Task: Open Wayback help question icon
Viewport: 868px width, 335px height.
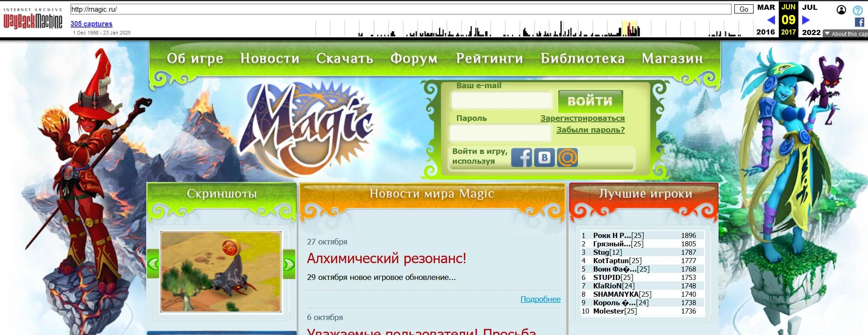Action: pyautogui.click(x=858, y=10)
